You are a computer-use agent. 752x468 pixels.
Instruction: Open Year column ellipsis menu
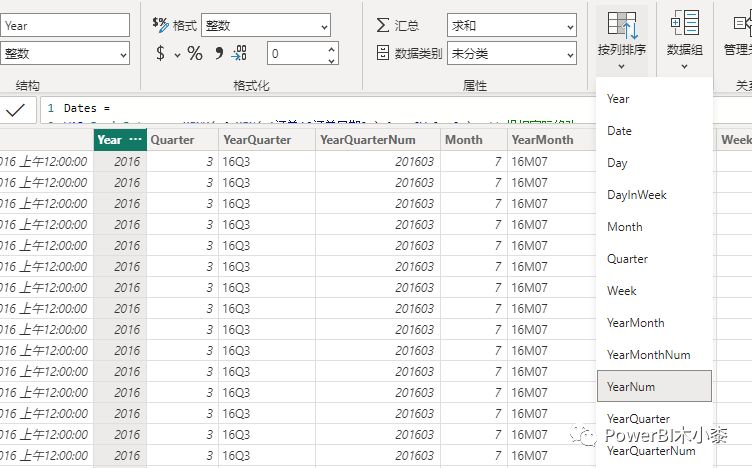coord(135,140)
